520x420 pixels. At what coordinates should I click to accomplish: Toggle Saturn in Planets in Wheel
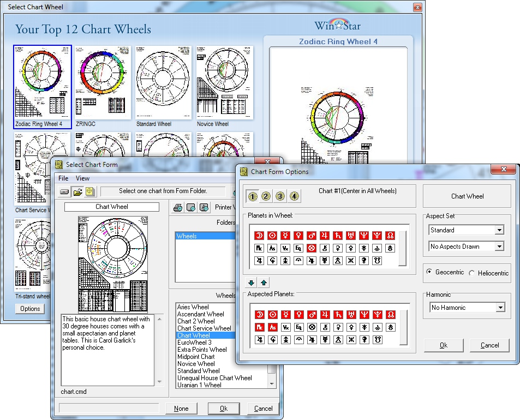[x=338, y=235]
